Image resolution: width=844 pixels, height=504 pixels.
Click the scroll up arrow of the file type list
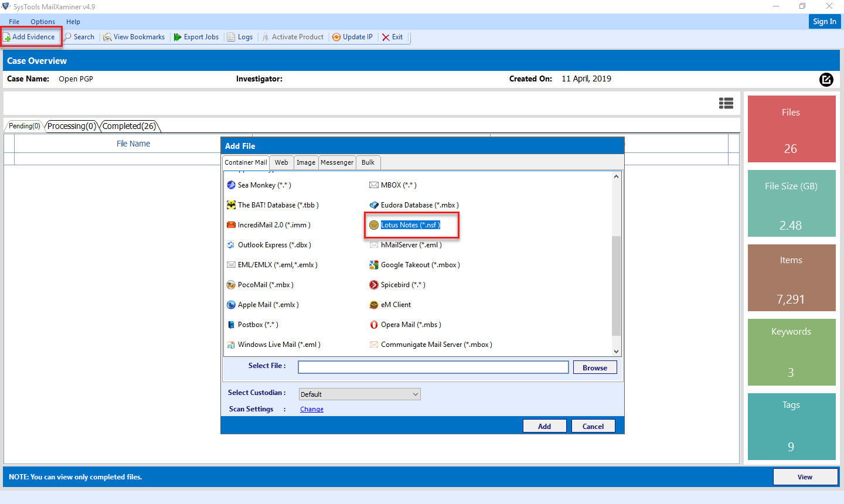(616, 176)
